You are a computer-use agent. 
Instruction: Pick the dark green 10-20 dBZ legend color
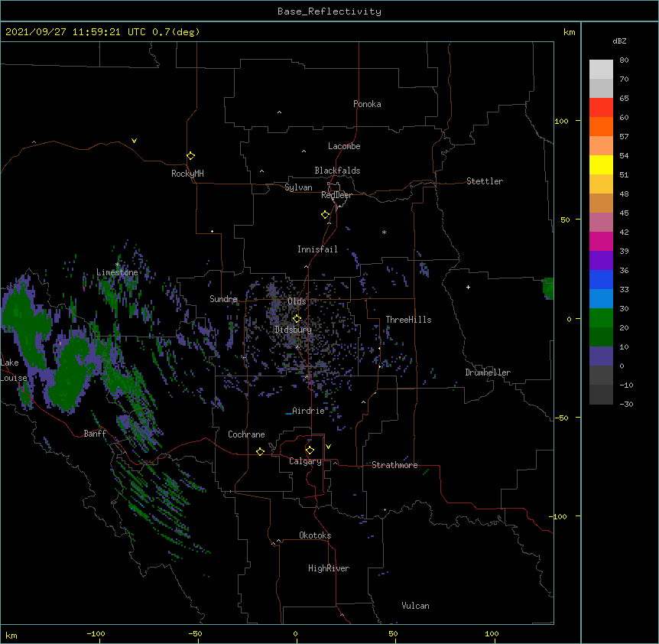pyautogui.click(x=601, y=337)
